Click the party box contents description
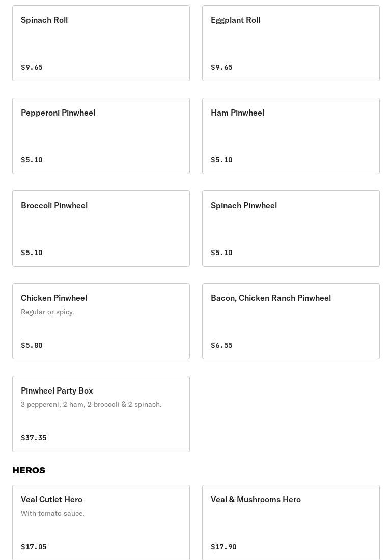This screenshot has height=560, width=392. pyautogui.click(x=91, y=404)
